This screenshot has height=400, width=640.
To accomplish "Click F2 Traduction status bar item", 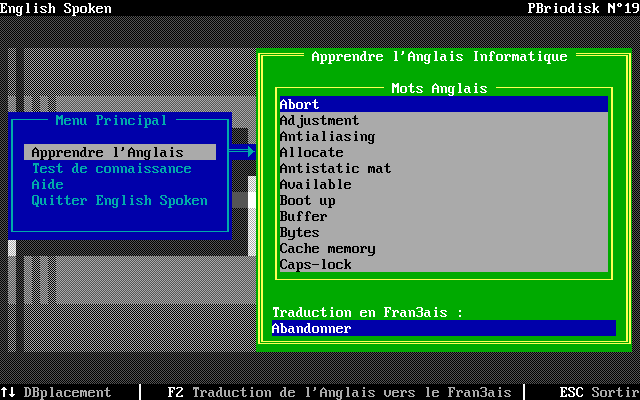I will click(x=339, y=392).
